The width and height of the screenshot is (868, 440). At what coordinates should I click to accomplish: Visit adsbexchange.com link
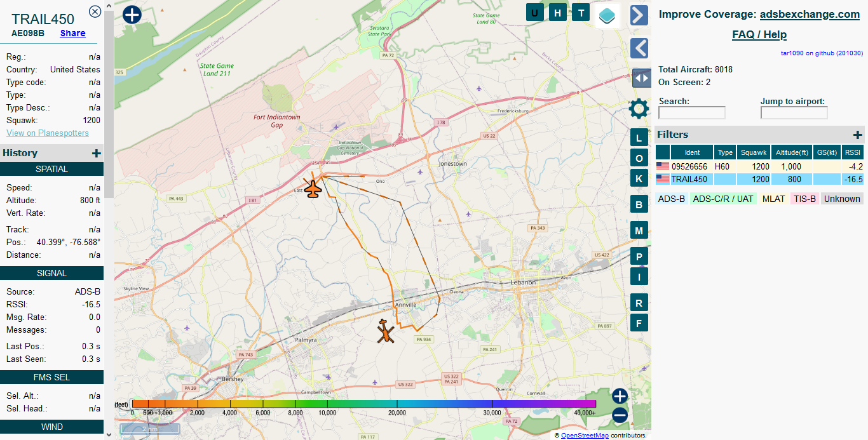810,14
